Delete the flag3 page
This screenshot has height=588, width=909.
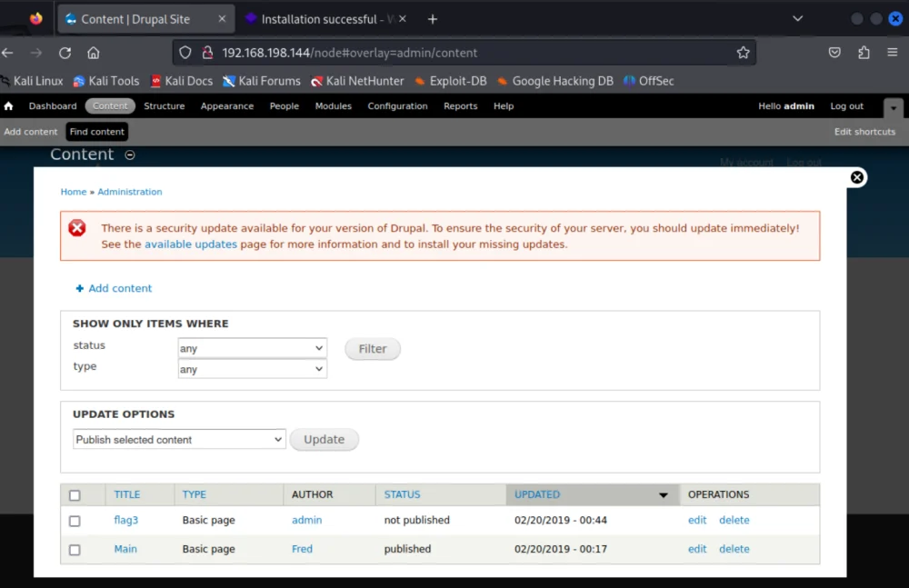click(x=734, y=520)
